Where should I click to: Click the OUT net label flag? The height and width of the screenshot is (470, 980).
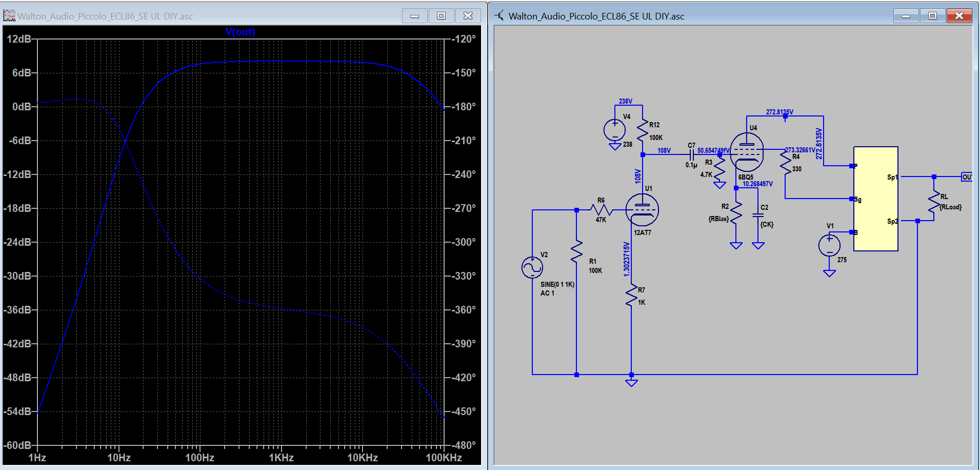tap(967, 177)
